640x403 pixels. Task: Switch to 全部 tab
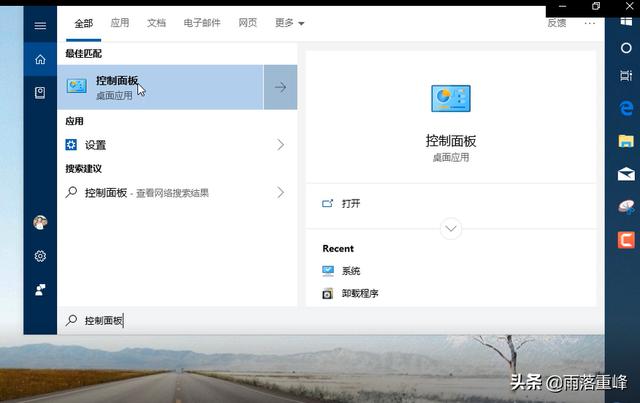84,23
